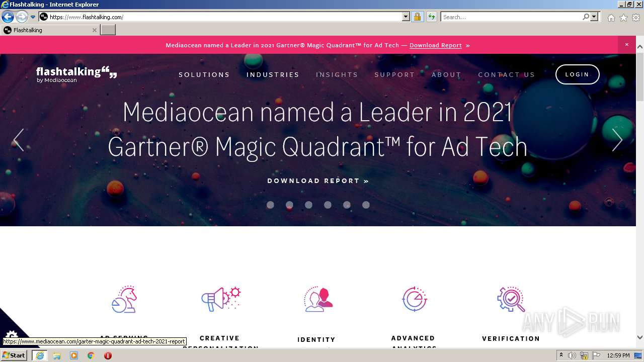Screen dimensions: 644x362
Task: Open the Verification gear-magnifier icon
Action: pyautogui.click(x=511, y=299)
